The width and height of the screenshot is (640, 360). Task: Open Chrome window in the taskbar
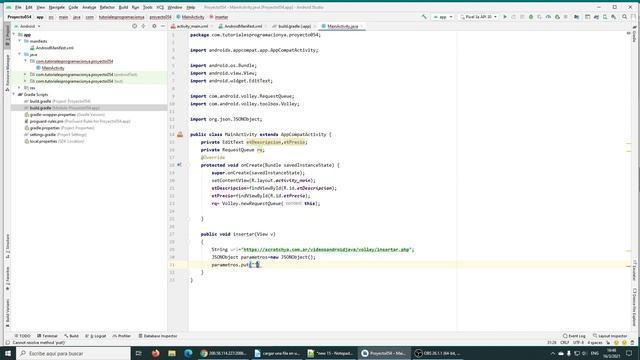[x=223, y=353]
